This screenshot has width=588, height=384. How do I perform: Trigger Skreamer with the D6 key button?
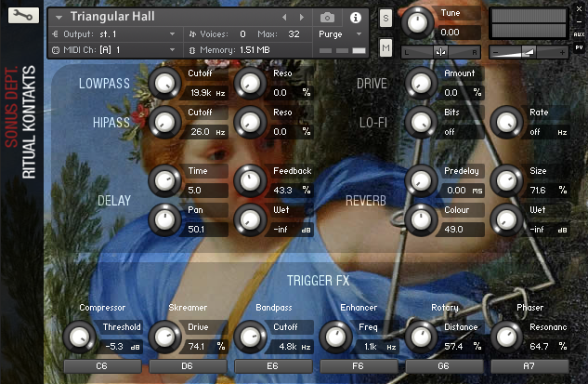click(188, 366)
